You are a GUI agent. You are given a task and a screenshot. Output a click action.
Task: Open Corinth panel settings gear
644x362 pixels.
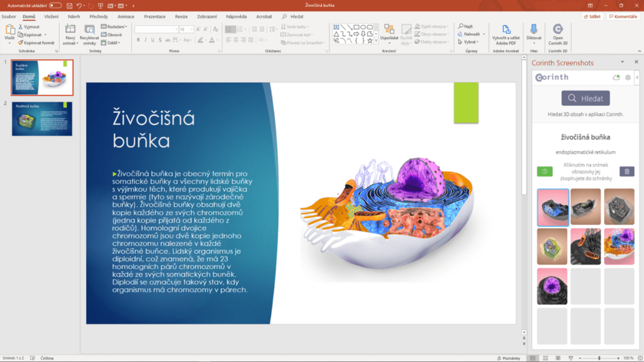(x=628, y=77)
